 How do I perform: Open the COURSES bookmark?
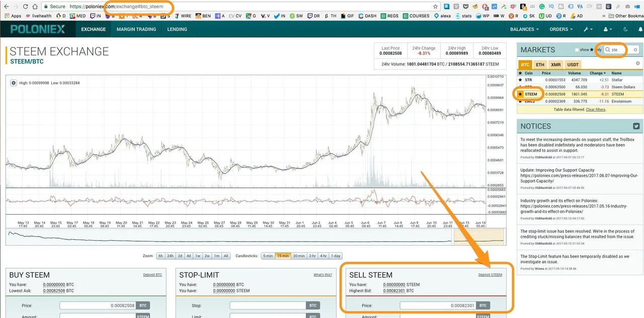click(416, 16)
